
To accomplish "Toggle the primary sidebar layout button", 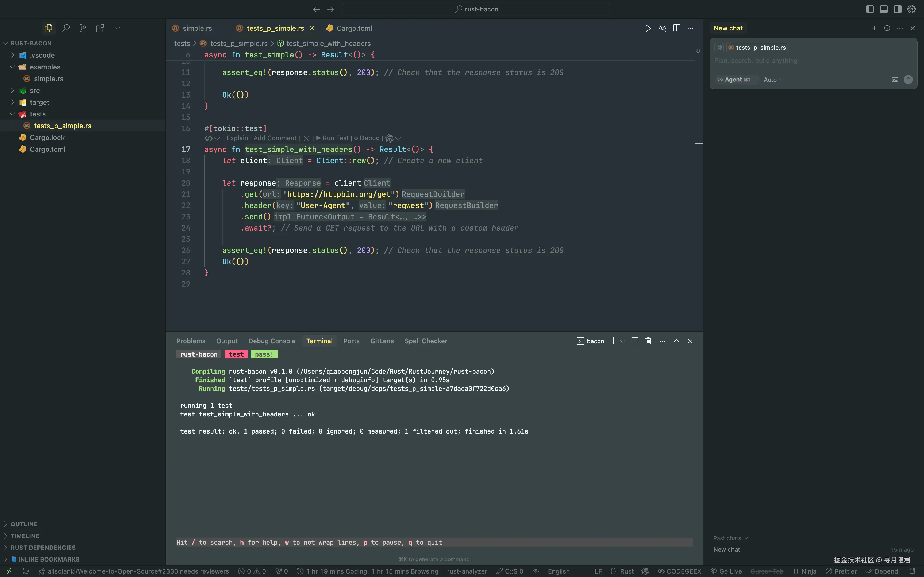I will [x=870, y=9].
